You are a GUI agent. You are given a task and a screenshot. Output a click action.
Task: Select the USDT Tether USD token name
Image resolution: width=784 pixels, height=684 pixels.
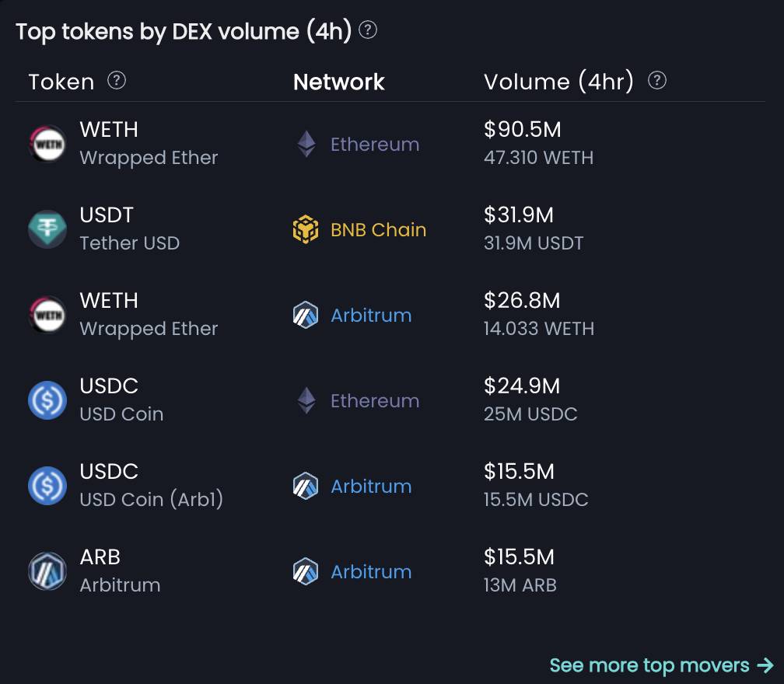(129, 229)
